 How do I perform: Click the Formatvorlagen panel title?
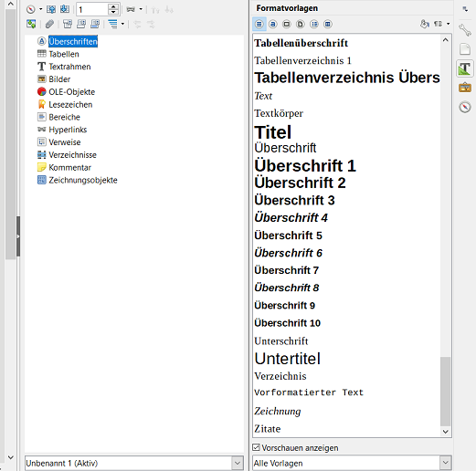point(287,8)
